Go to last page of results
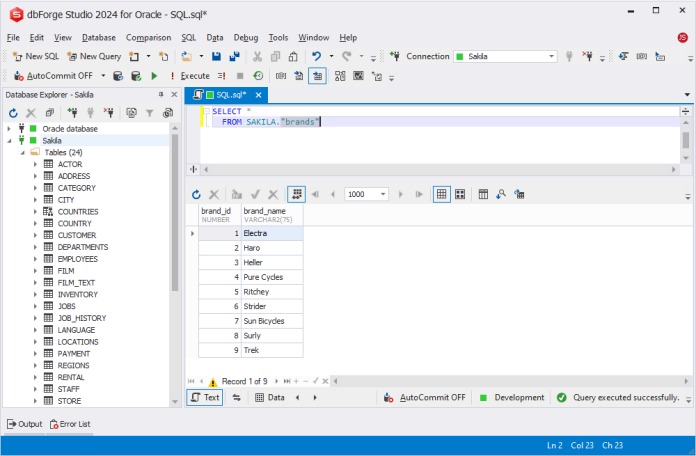The height and width of the screenshot is (456, 696). [419, 194]
